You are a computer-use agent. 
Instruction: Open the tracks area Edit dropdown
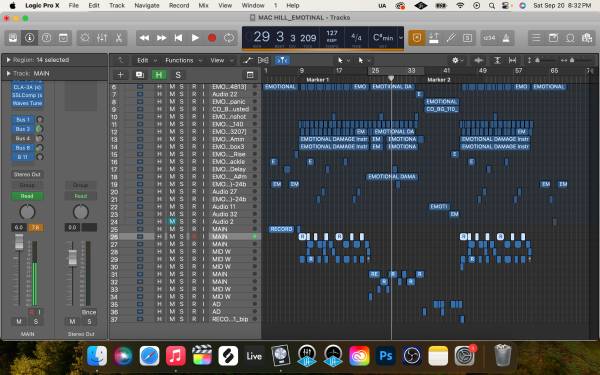(147, 60)
